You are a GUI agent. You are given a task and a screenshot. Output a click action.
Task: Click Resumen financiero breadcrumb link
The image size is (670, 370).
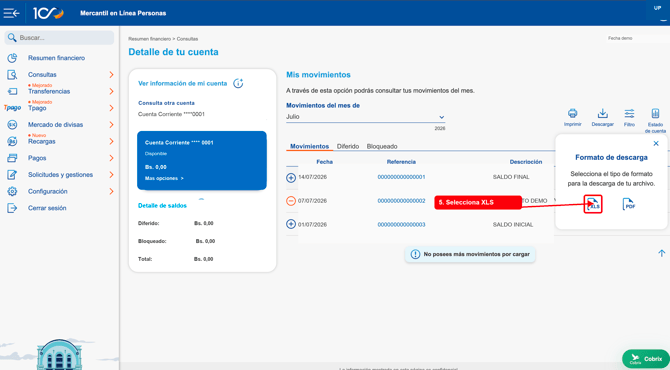pos(149,39)
